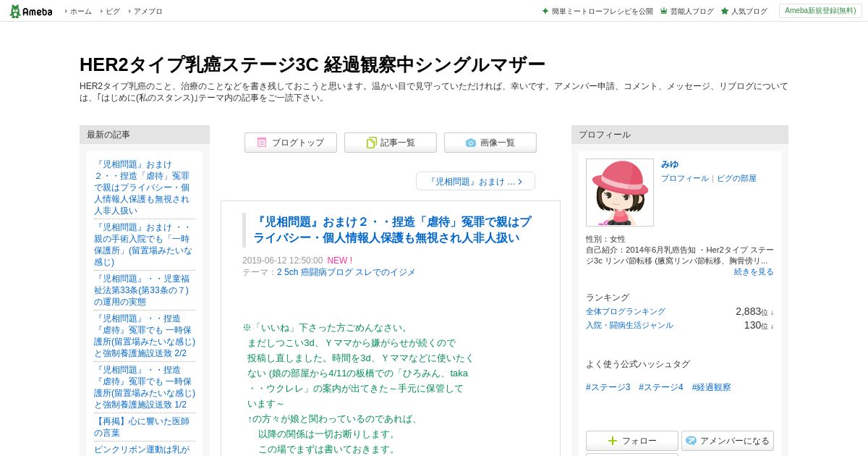Click the アメンバー speech bubble icon
Screen dimensions: 868x456
[x=691, y=441]
